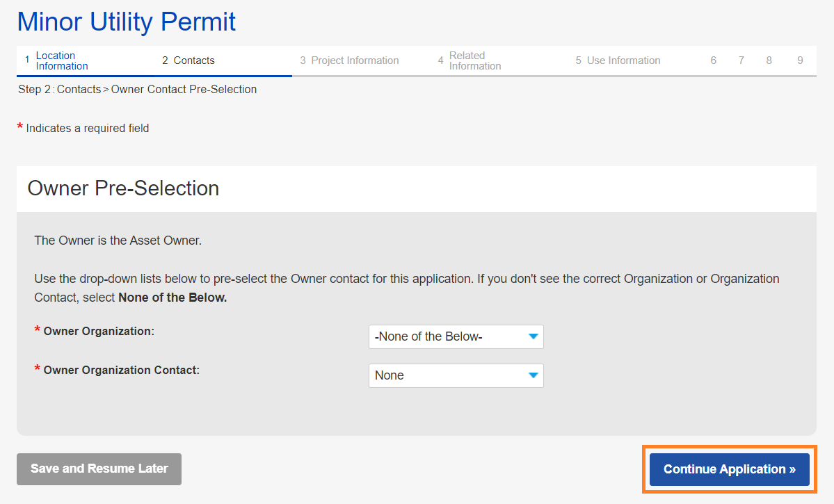This screenshot has height=504, width=834.
Task: Select step number 8 in the progress bar
Action: pyautogui.click(x=769, y=60)
